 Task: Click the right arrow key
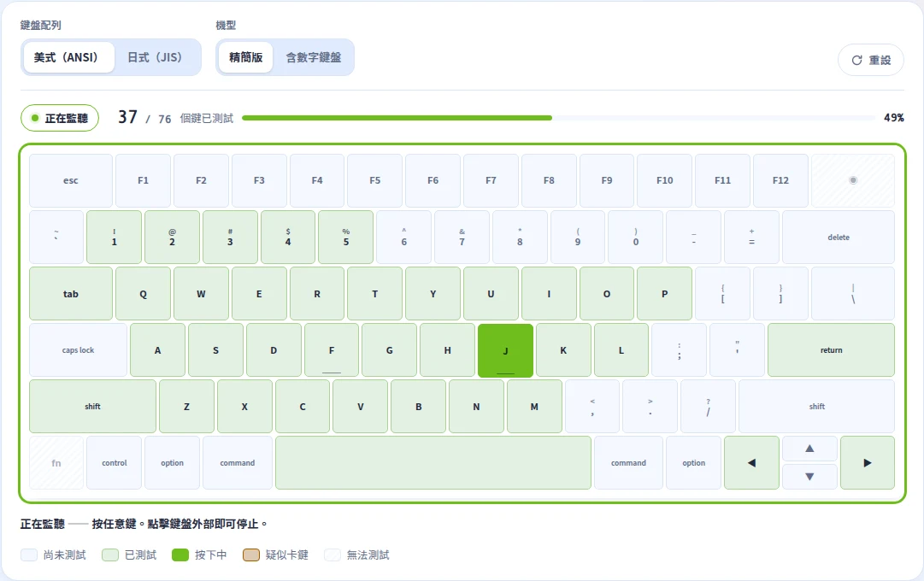click(868, 462)
